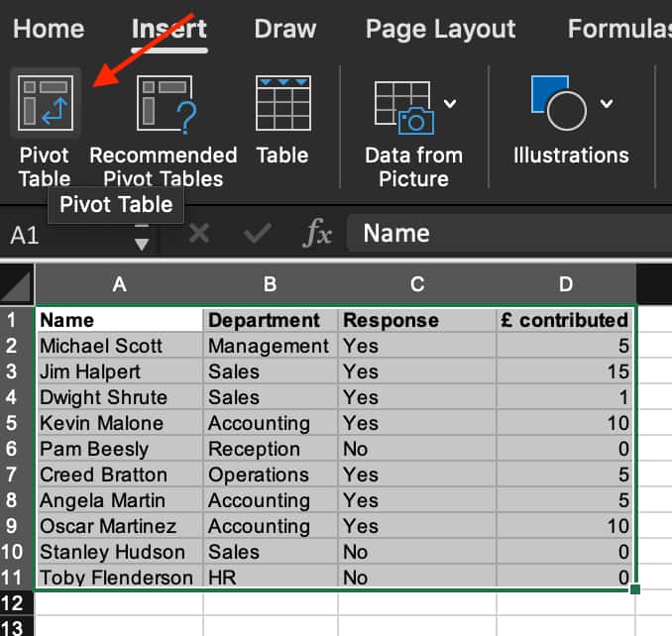672x636 pixels.
Task: Select the Angela Martin cell
Action: pyautogui.click(x=119, y=500)
